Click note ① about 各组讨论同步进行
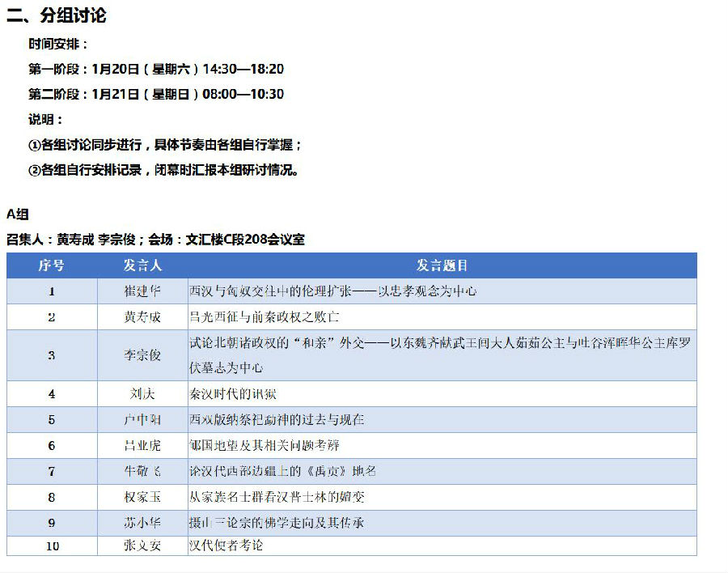The image size is (728, 573). point(165,145)
